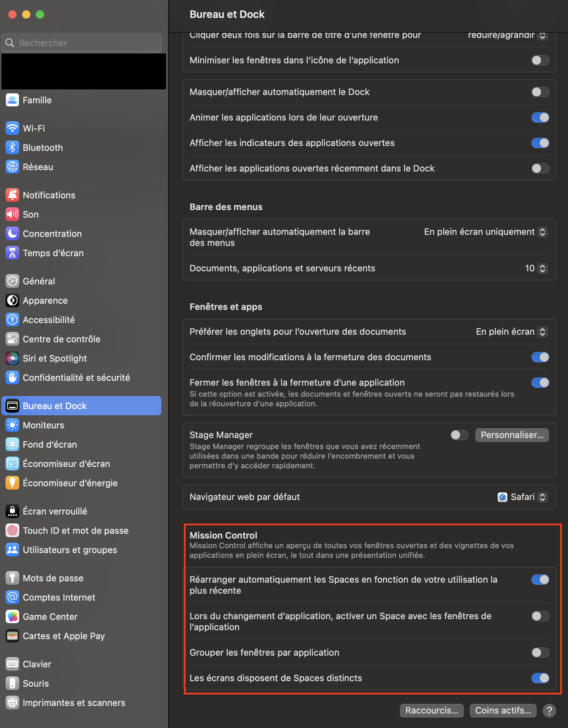This screenshot has height=728, width=568.
Task: Open the Général gear icon
Action: click(12, 281)
